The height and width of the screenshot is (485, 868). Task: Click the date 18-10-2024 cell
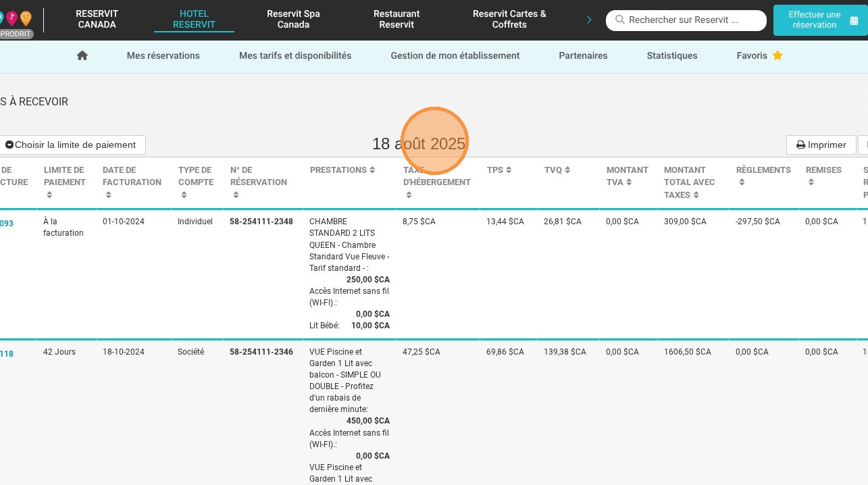pos(124,352)
